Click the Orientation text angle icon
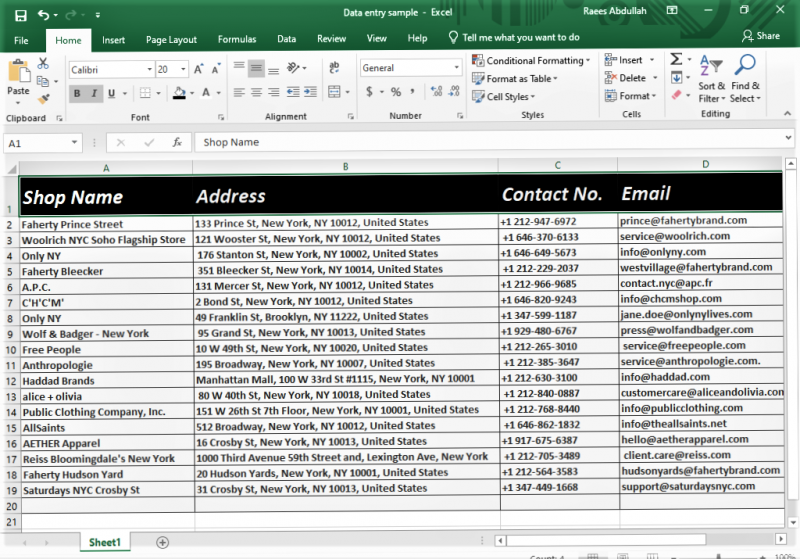 tap(293, 67)
